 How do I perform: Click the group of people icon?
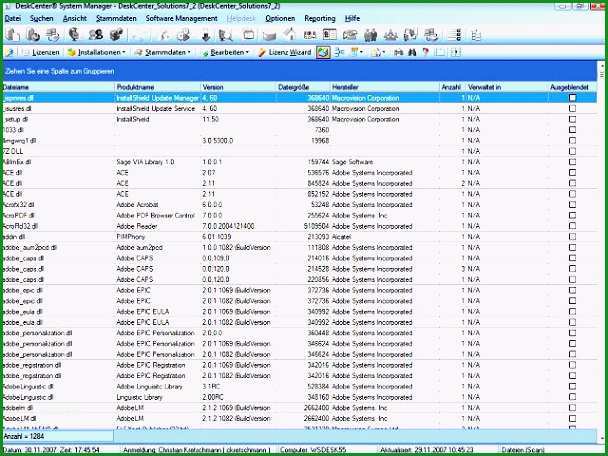coord(390,36)
